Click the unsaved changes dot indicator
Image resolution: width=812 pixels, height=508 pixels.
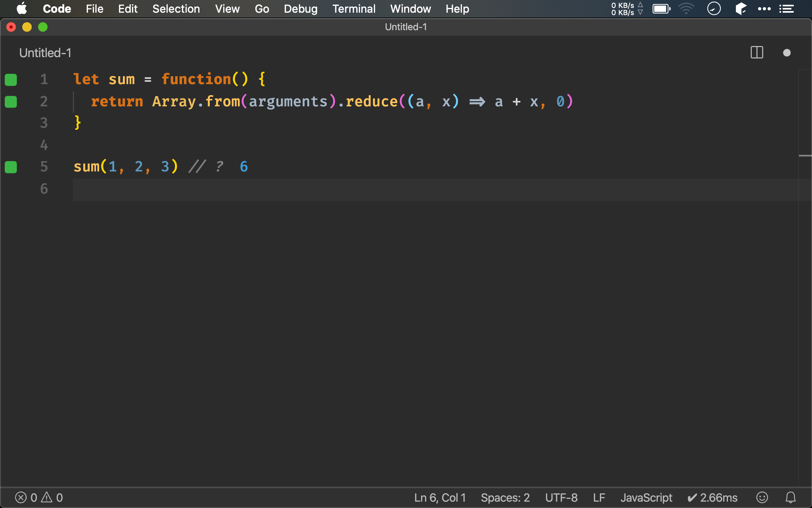787,53
